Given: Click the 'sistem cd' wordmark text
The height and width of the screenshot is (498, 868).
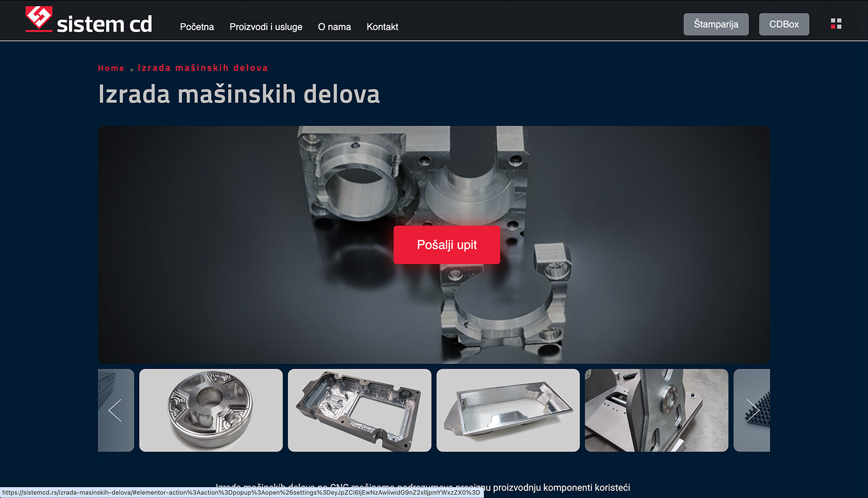Looking at the screenshot, I should (x=104, y=24).
